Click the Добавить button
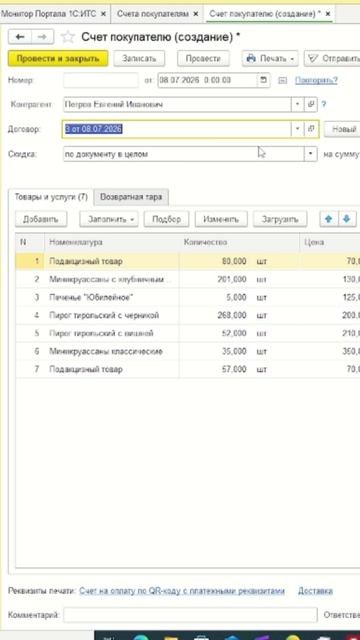The width and height of the screenshot is (360, 640). [41, 219]
